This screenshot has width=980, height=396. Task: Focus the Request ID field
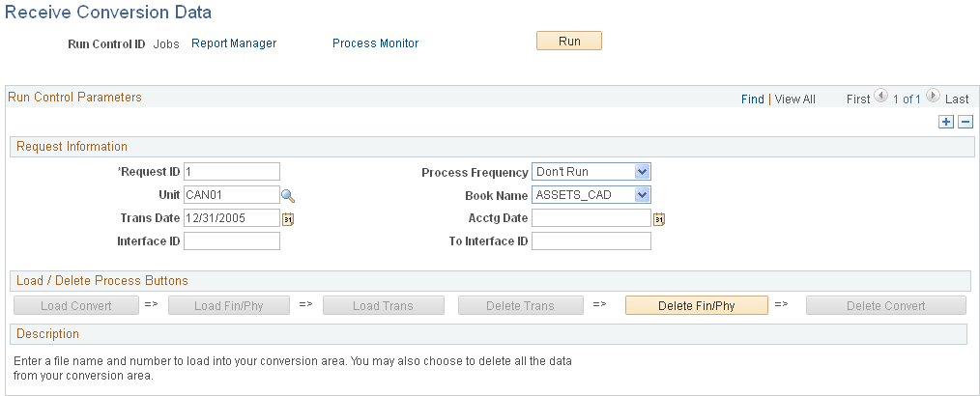(231, 172)
